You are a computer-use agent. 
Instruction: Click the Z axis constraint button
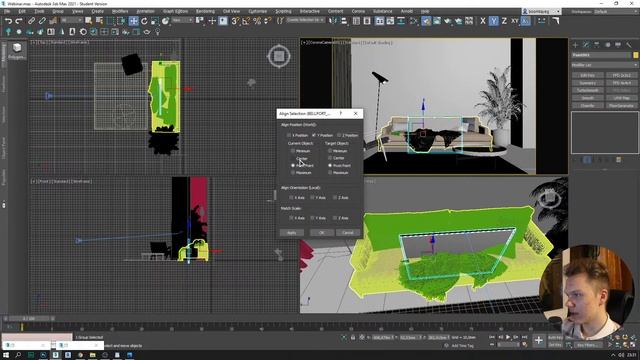tap(504, 20)
